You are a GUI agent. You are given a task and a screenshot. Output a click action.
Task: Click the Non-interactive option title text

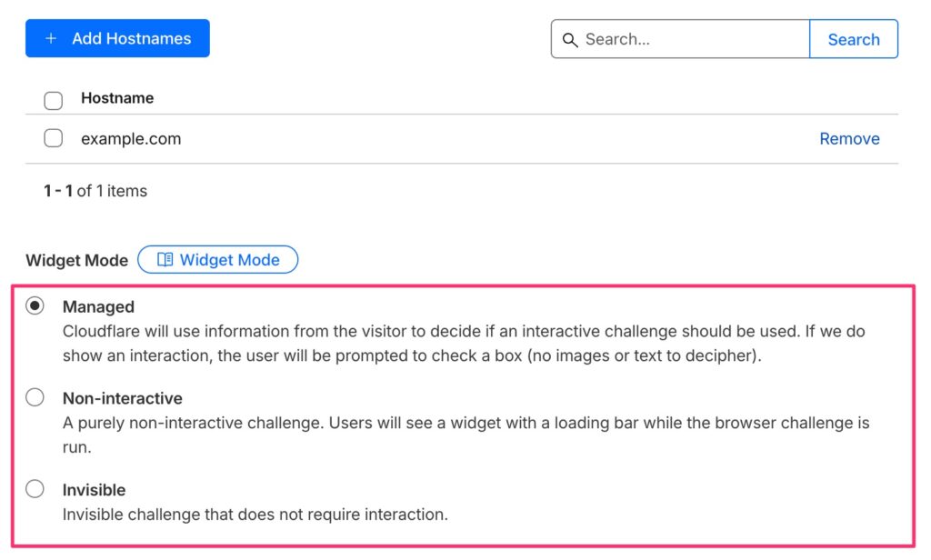(122, 398)
